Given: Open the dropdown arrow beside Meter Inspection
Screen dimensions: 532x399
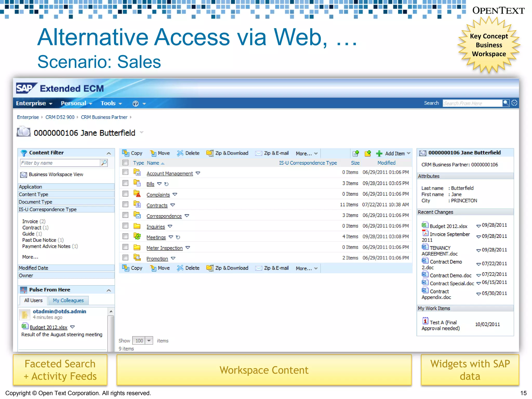Looking at the screenshot, I should 188,248.
